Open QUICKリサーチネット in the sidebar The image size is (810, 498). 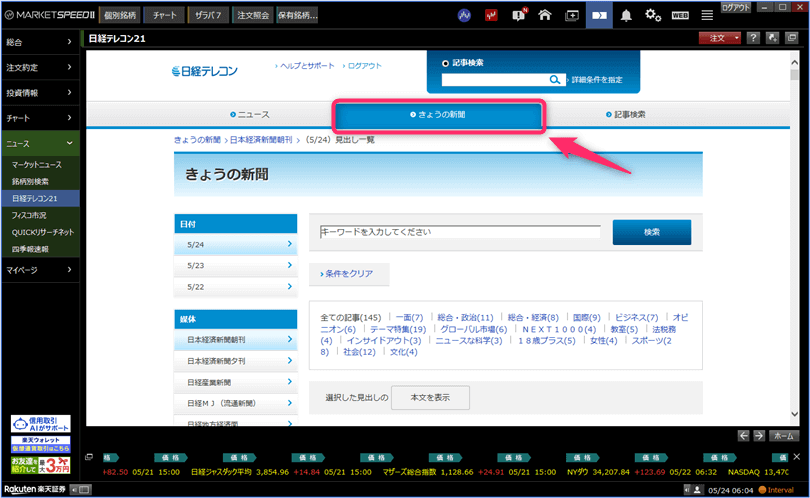(x=43, y=232)
